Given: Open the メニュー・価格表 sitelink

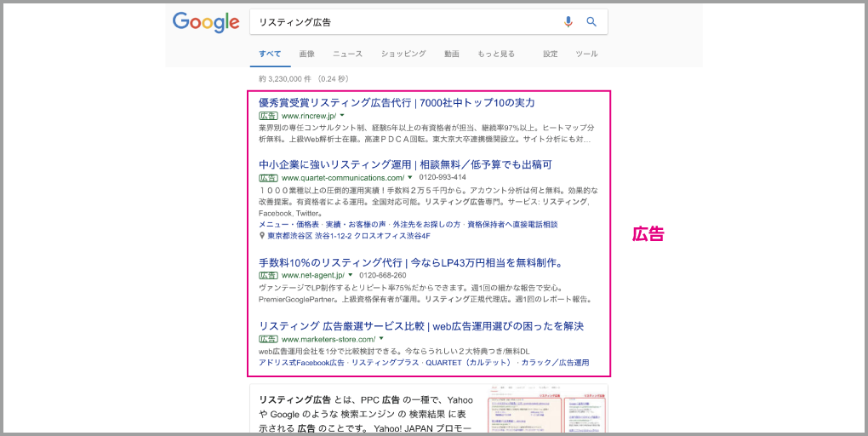Looking at the screenshot, I should coord(288,224).
